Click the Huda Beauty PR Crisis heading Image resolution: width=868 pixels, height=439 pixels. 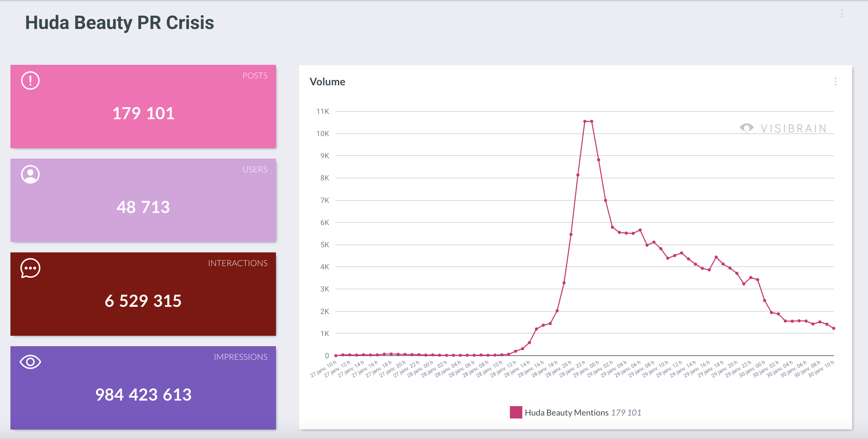(x=120, y=22)
